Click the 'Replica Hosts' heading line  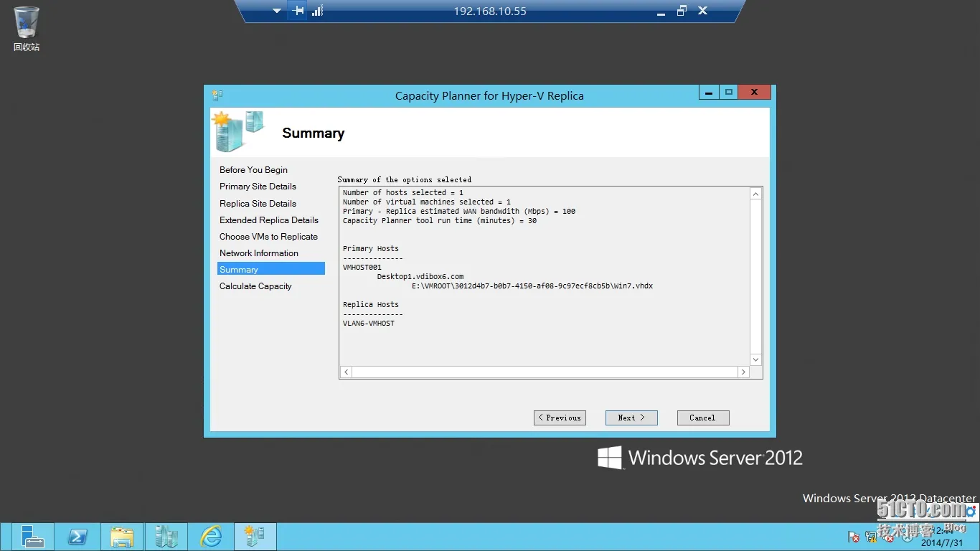point(371,305)
